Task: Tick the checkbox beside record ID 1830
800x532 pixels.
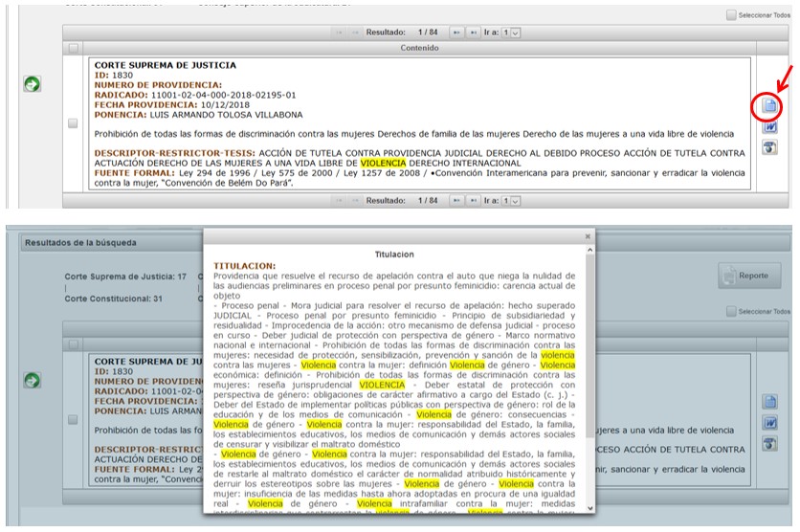Action: pos(73,123)
